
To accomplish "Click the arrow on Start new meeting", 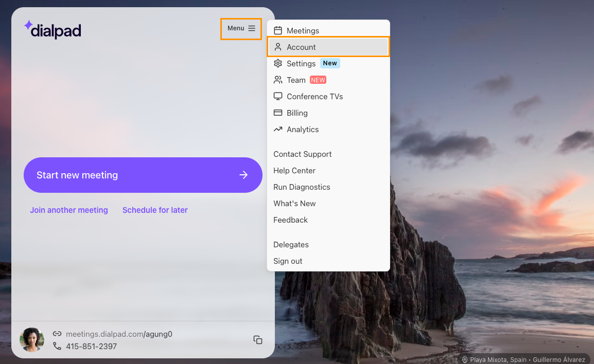I will [x=243, y=175].
